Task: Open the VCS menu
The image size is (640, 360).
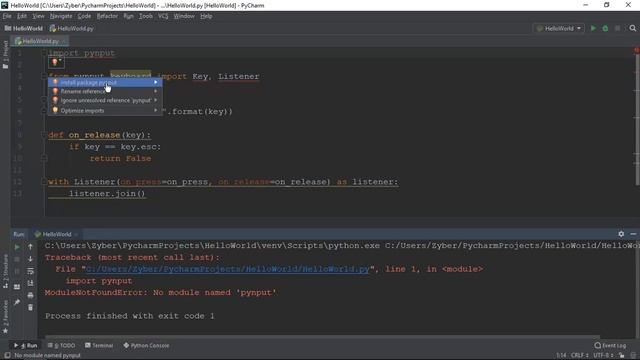Action: tap(163, 16)
